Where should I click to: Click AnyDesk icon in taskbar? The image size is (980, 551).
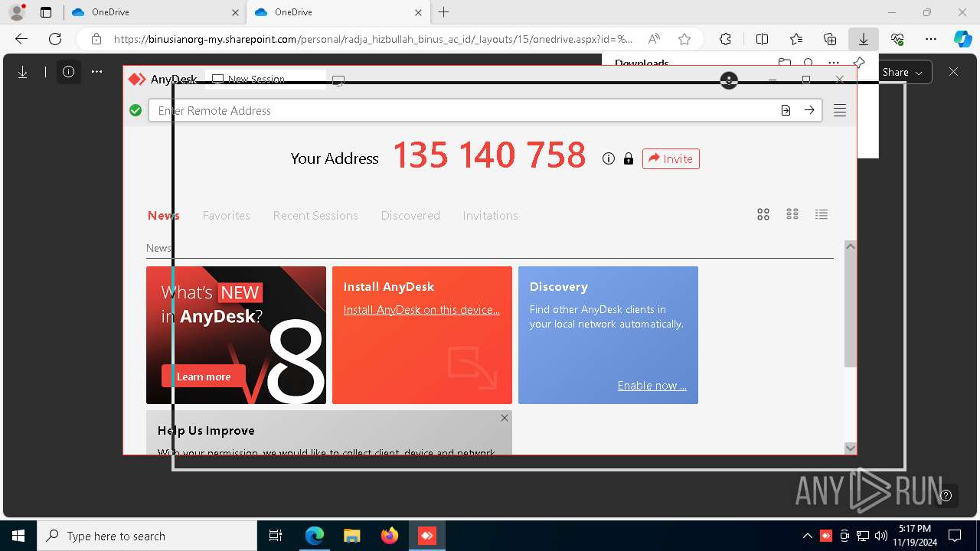[x=427, y=536]
